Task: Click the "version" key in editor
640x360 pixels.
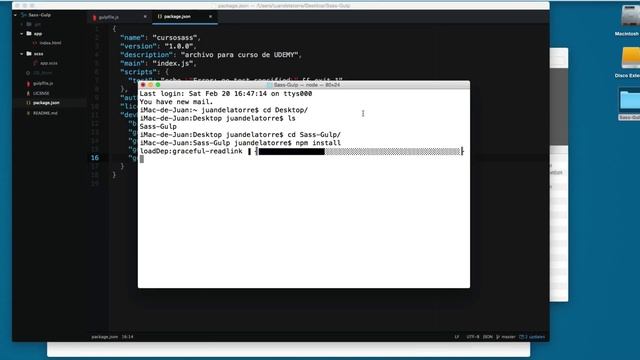Action: point(138,46)
